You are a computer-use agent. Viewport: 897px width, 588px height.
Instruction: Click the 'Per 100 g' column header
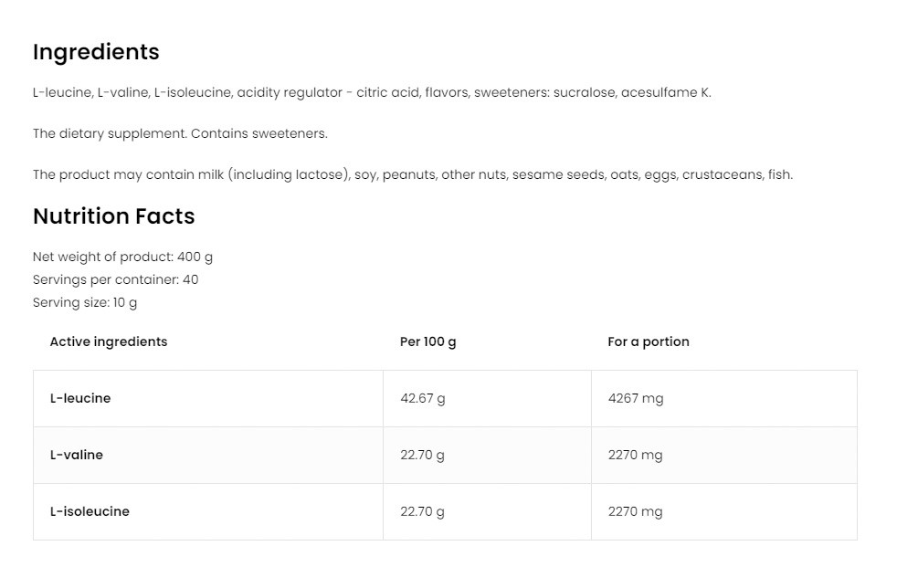(x=427, y=341)
